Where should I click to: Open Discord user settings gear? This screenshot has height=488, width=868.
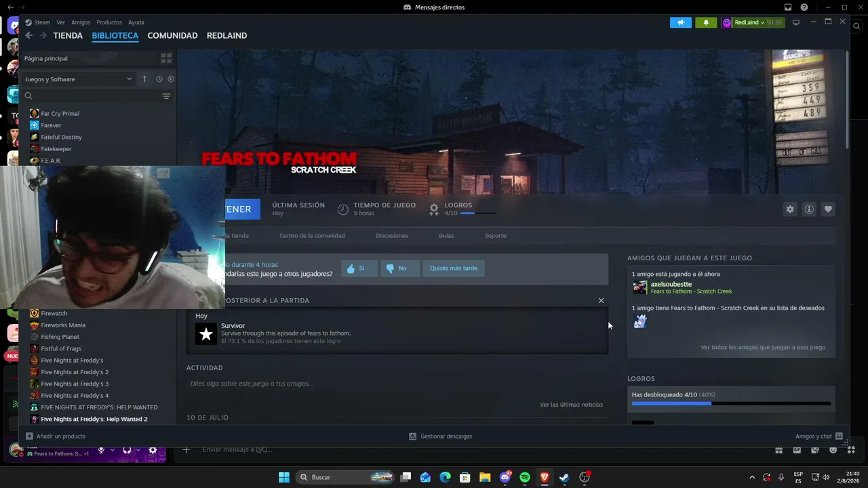click(x=153, y=450)
